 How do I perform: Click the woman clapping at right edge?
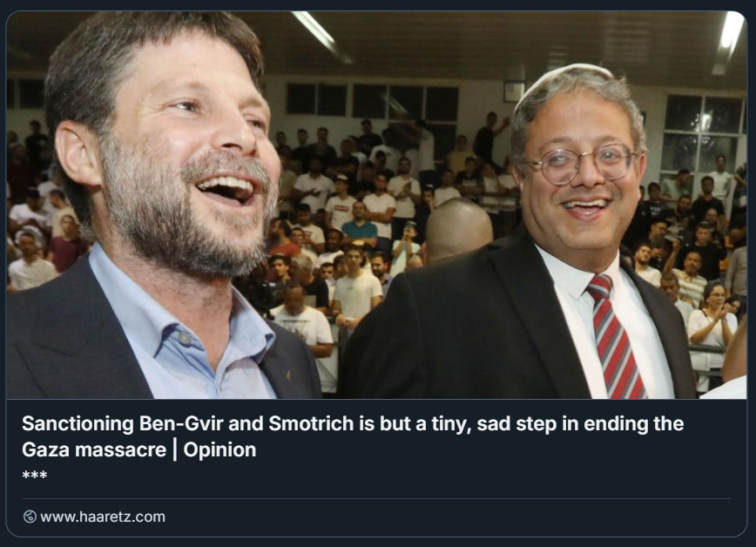pyautogui.click(x=712, y=327)
